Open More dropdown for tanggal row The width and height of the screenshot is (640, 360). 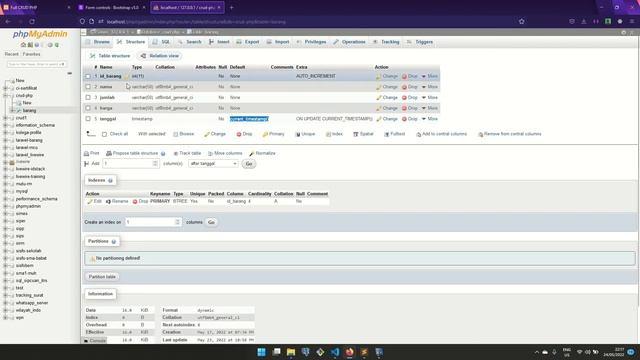click(429, 119)
